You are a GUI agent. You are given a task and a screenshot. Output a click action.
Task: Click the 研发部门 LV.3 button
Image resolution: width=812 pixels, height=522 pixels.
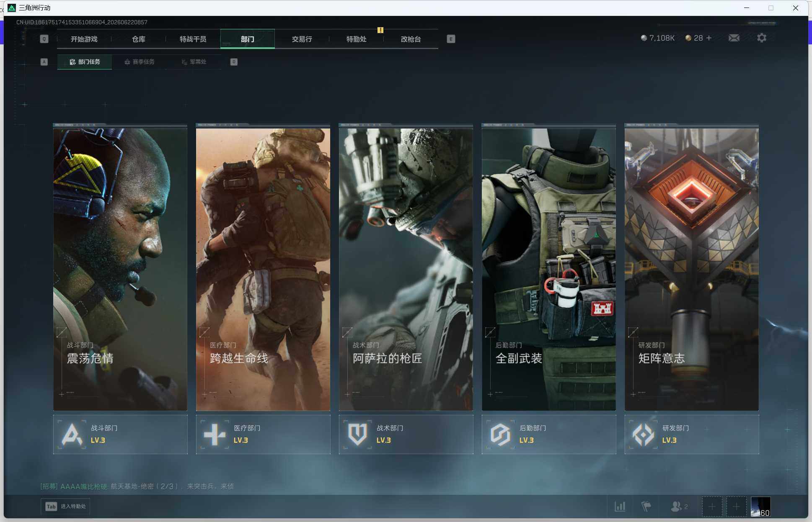[x=692, y=434]
